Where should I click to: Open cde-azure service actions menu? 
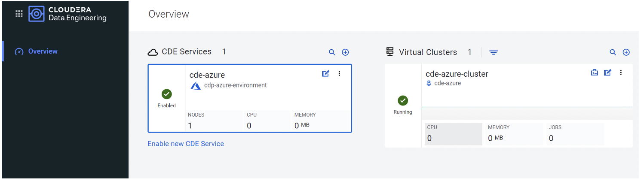click(x=339, y=74)
